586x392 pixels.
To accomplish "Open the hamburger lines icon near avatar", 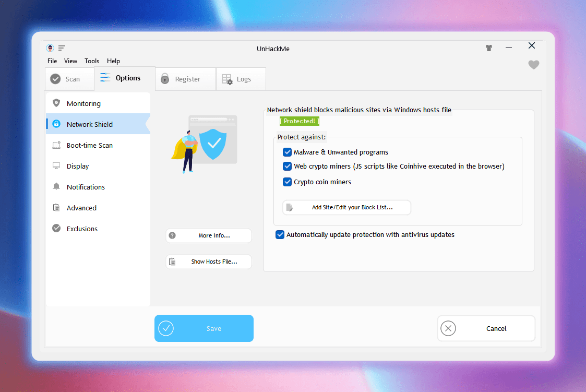I will click(x=62, y=48).
